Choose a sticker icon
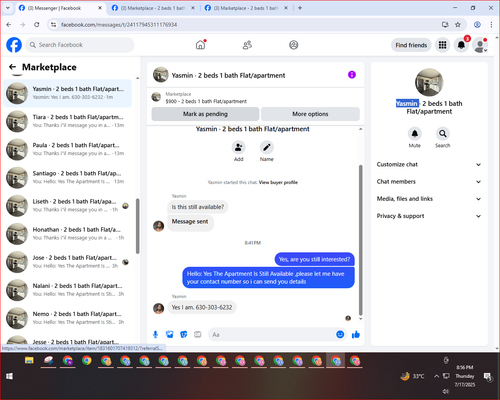Image resolution: width=500 pixels, height=400 pixels. coord(184,334)
